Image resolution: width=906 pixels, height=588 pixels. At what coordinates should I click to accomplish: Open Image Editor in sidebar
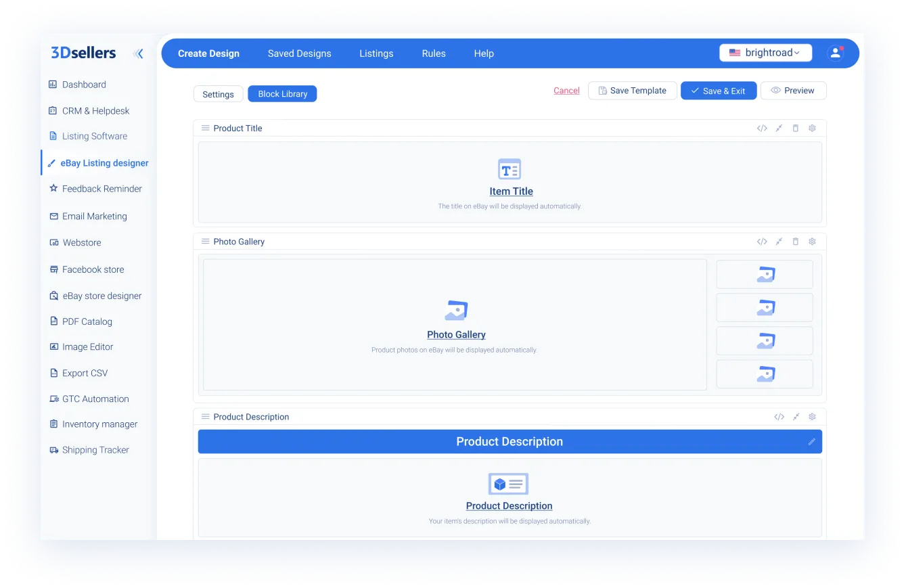pyautogui.click(x=81, y=346)
